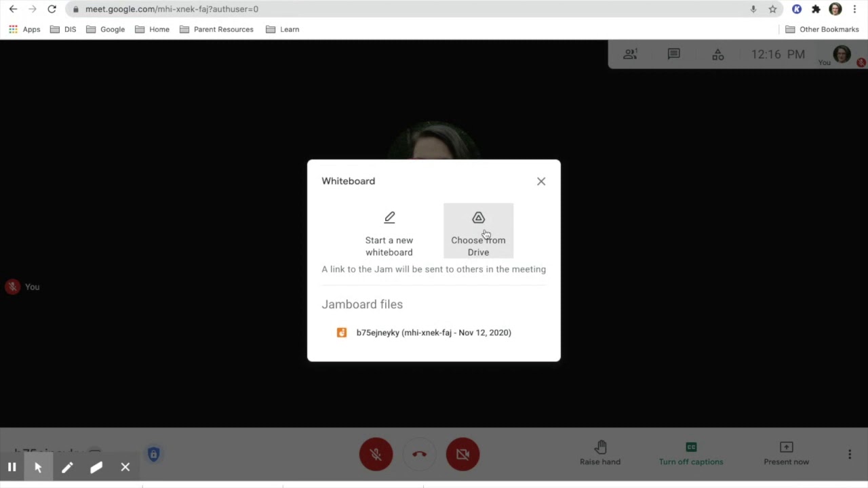Go back in the browser
This screenshot has height=488, width=868.
tap(13, 9)
